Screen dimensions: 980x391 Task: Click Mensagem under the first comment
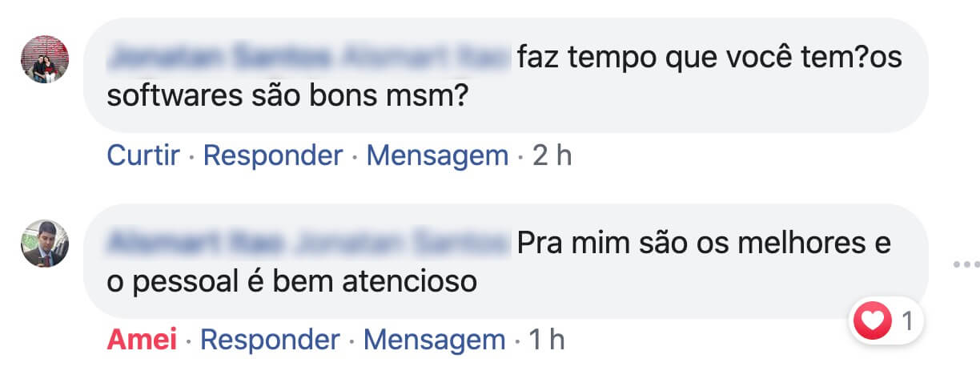437,155
